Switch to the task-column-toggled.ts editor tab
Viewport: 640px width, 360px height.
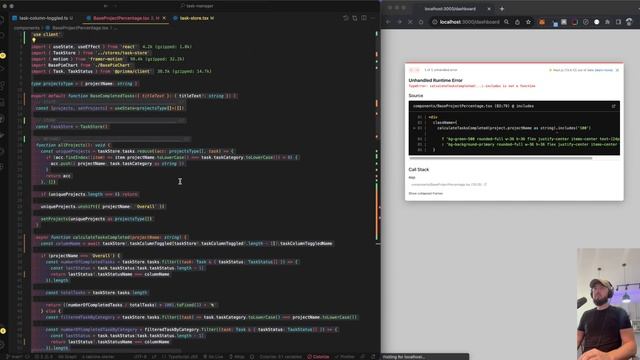[x=43, y=18]
